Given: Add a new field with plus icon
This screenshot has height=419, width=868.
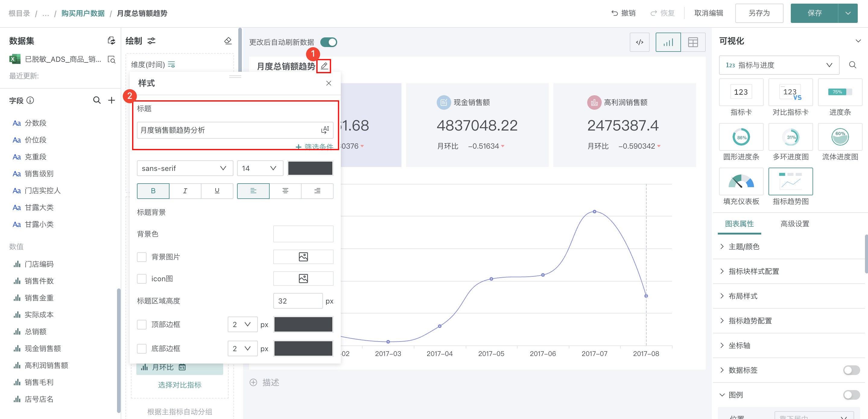Looking at the screenshot, I should click(112, 100).
